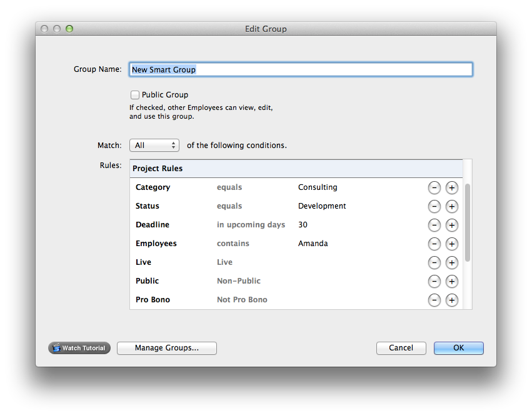Remove the Pro Bono rule with minus icon
This screenshot has height=416, width=532.
[x=434, y=300]
